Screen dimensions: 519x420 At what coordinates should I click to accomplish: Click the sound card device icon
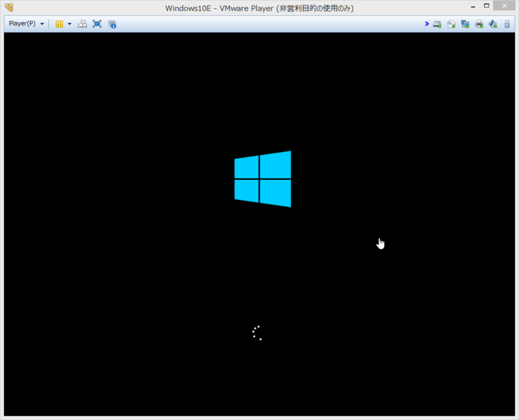[493, 24]
